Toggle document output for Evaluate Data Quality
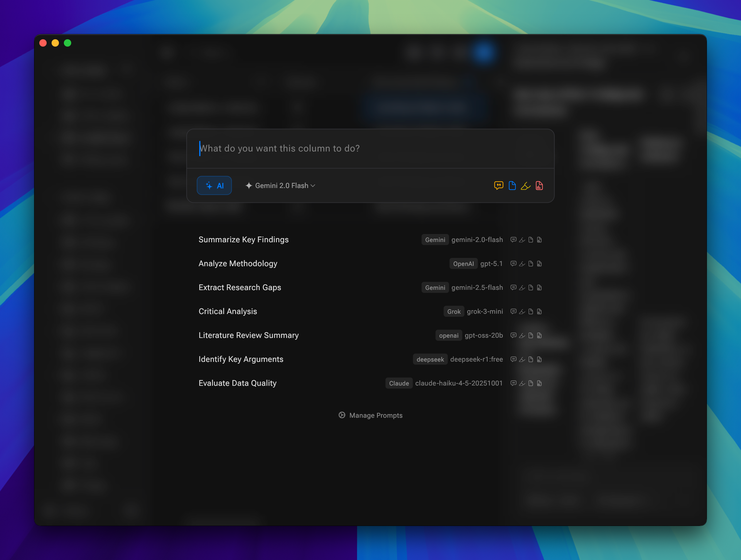This screenshot has width=741, height=560. coord(531,383)
